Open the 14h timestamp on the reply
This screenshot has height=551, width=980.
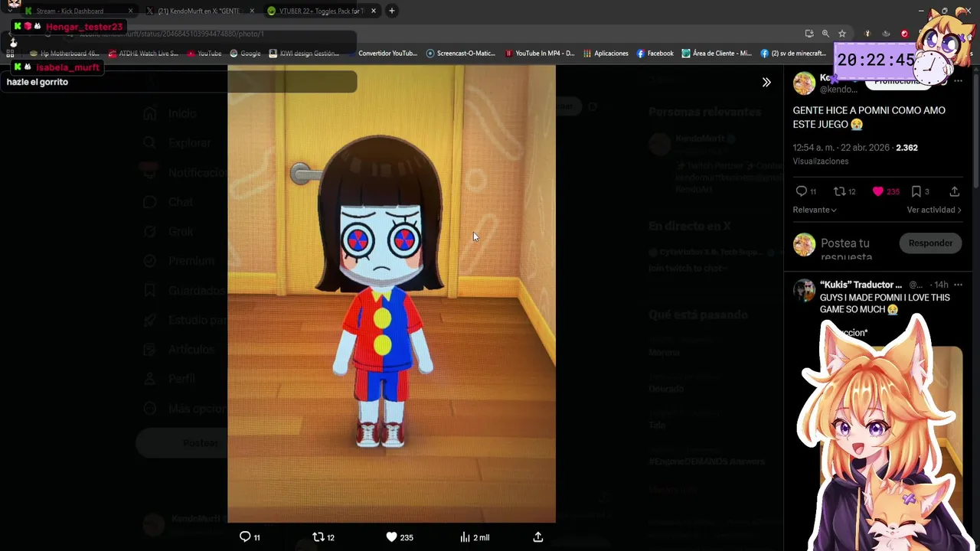click(941, 285)
